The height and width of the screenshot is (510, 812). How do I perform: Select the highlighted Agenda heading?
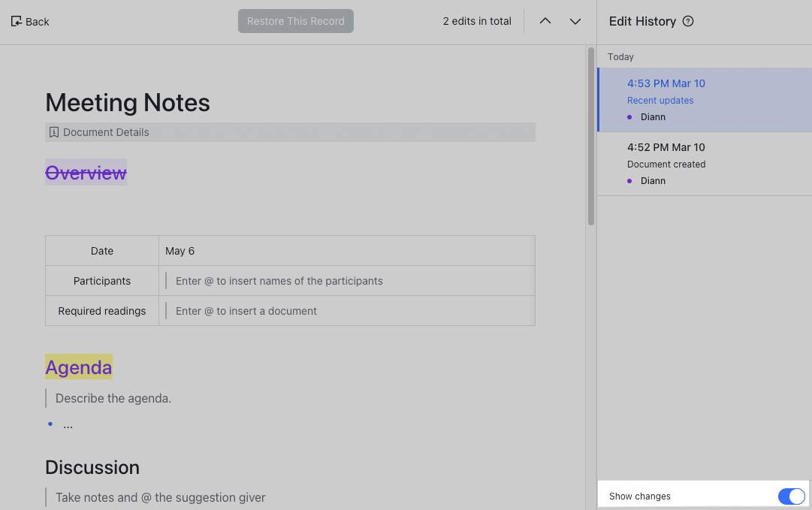click(78, 367)
